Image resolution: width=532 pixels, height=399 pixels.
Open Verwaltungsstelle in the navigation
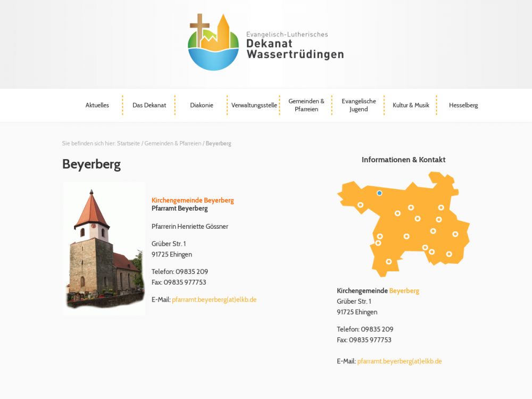click(254, 105)
